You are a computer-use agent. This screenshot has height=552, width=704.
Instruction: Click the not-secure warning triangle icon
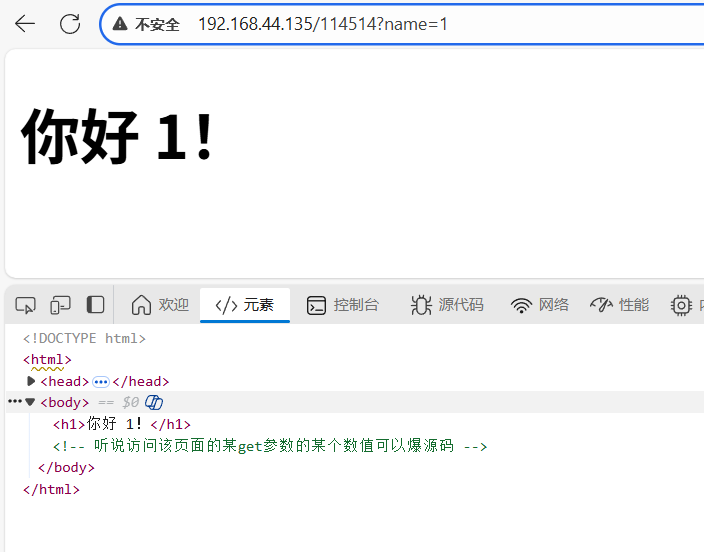click(120, 23)
